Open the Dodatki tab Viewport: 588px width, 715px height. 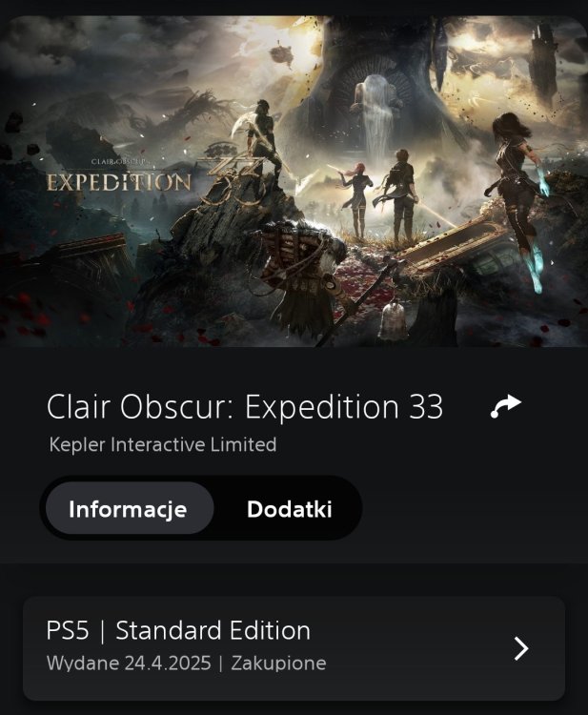pyautogui.click(x=289, y=509)
